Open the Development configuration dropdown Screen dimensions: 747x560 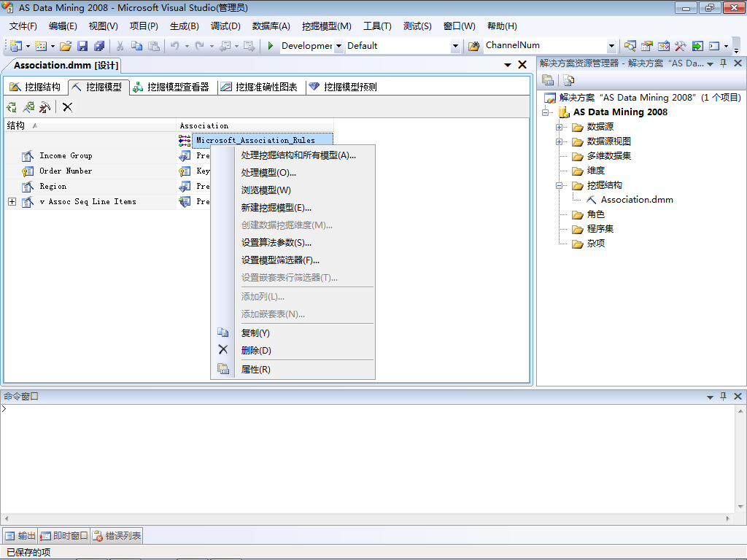point(338,46)
